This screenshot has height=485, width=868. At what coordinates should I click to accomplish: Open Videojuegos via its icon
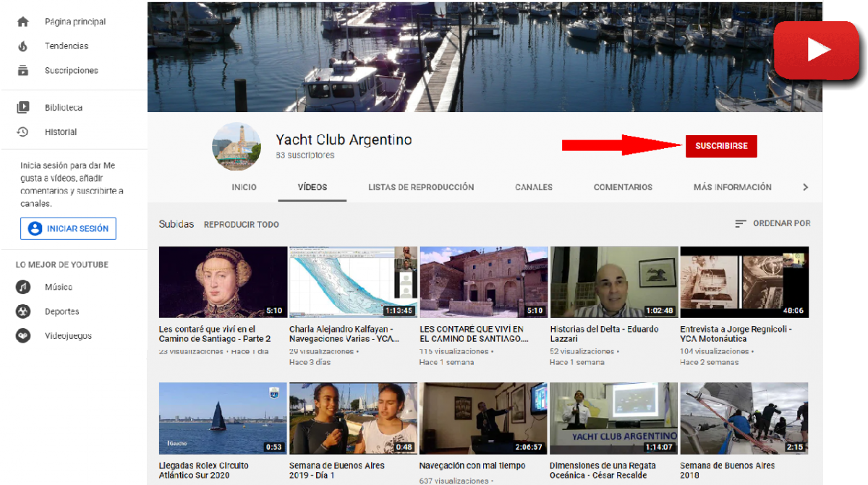24,336
